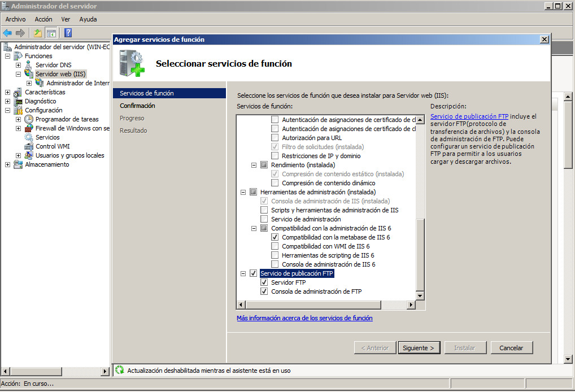Click the Servidor DNS icon in tree
Image resolution: width=575 pixels, height=392 pixels.
29,65
